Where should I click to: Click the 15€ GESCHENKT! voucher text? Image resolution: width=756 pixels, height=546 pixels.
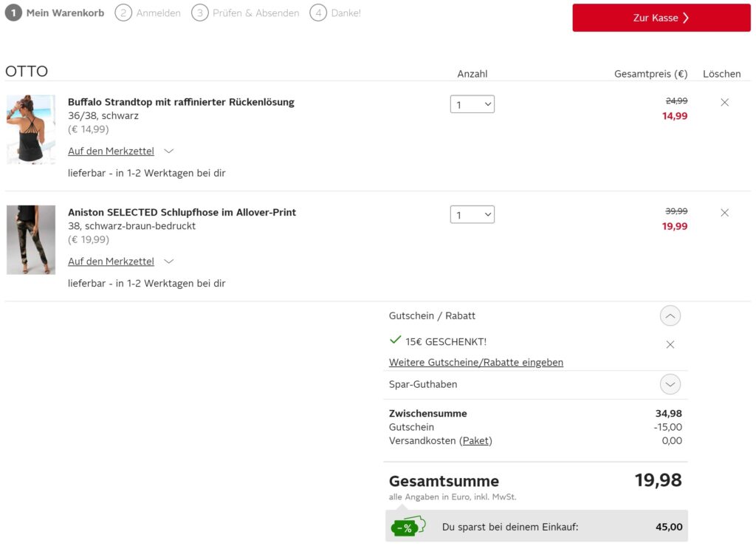coord(446,342)
